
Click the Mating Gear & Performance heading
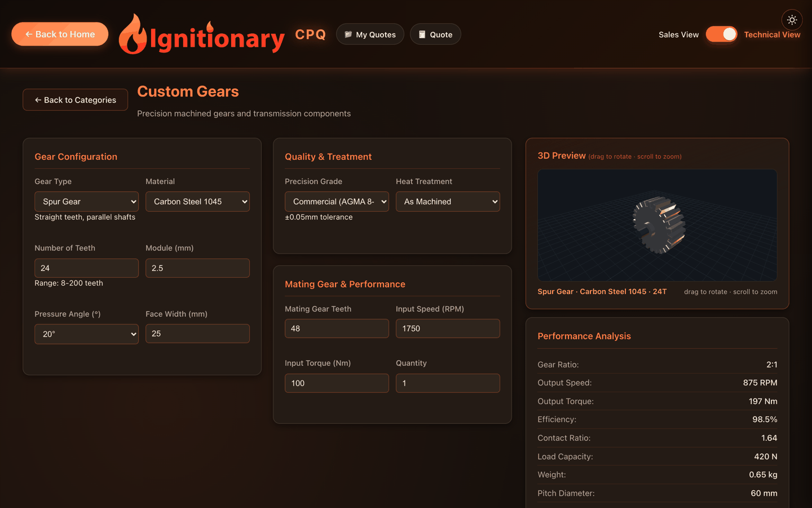[x=345, y=284]
